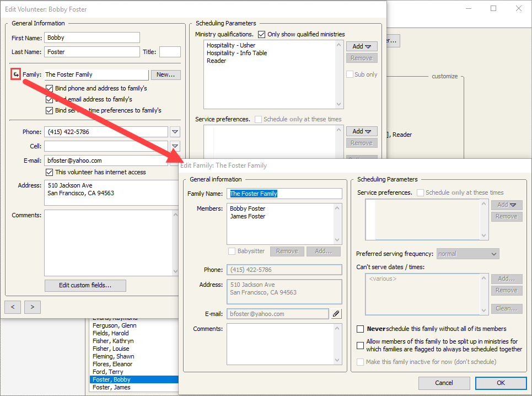Toggle 'Bind phone and address to family's'
Image resolution: width=532 pixels, height=396 pixels.
coord(50,88)
